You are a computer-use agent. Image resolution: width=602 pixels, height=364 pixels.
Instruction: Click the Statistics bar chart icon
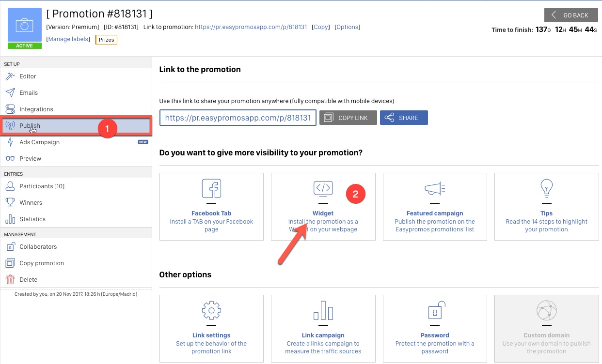coord(10,219)
